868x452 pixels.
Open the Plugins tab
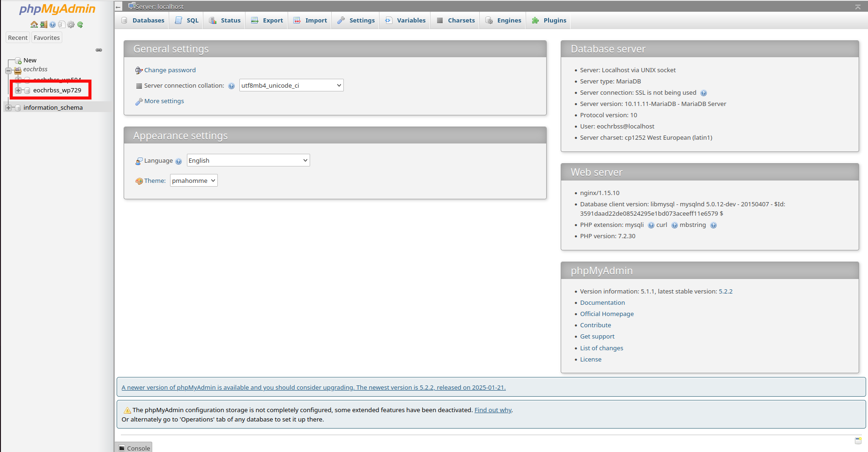point(549,20)
